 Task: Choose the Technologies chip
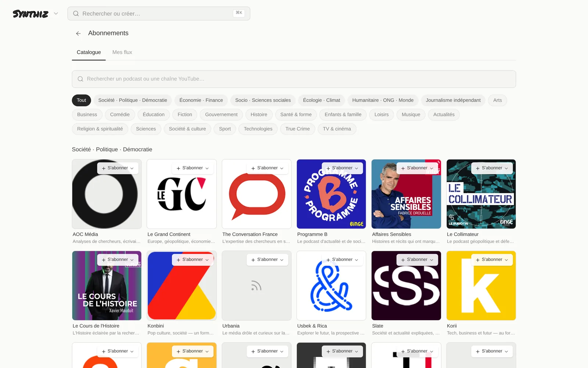pos(258,129)
